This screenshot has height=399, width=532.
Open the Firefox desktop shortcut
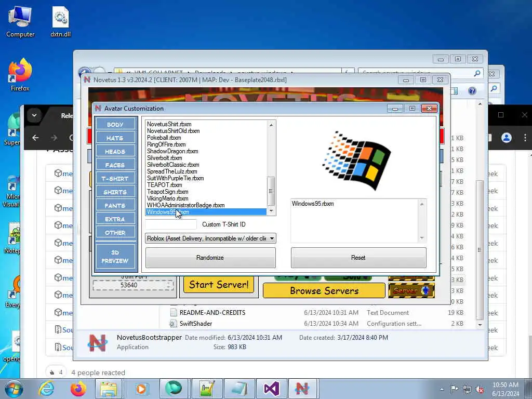point(20,75)
